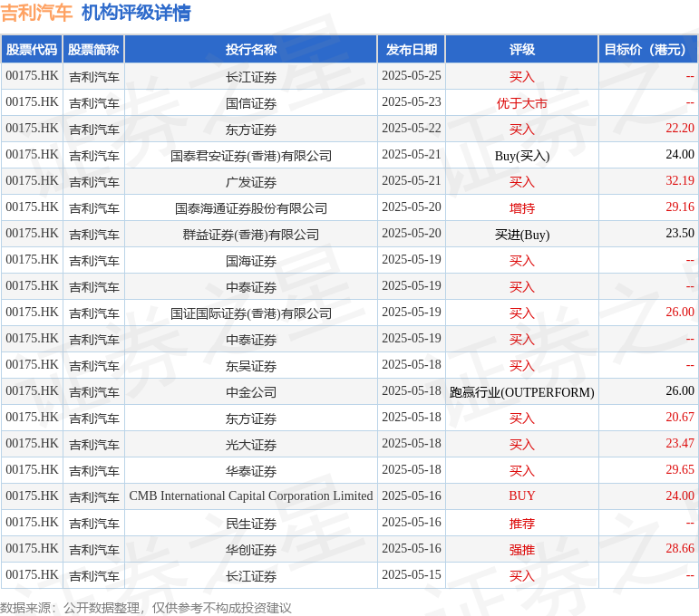
Task: Click 国海证券 broker name
Action: click(251, 261)
